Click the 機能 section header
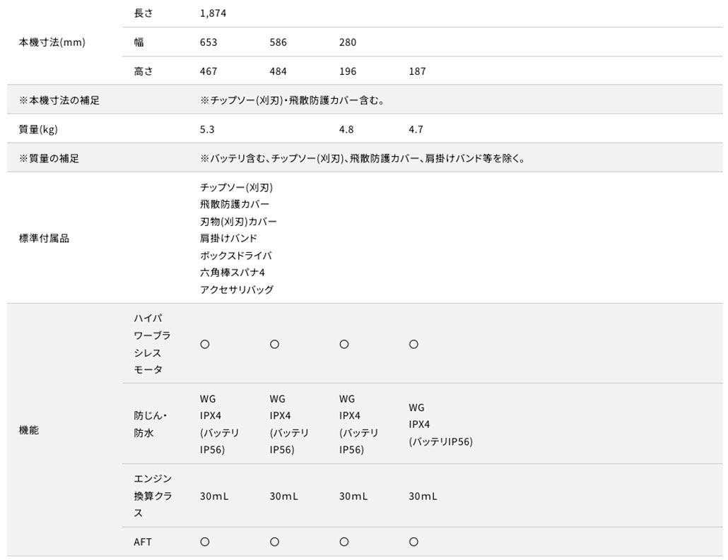 coord(29,430)
